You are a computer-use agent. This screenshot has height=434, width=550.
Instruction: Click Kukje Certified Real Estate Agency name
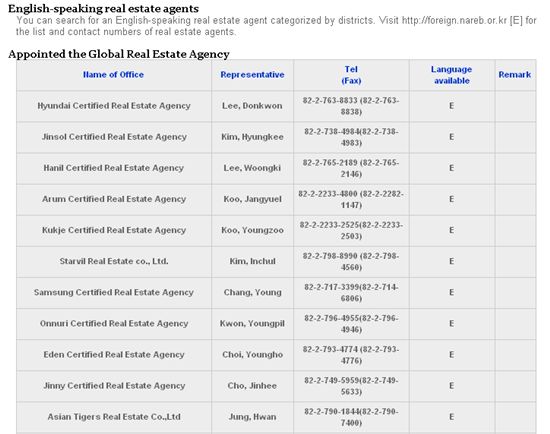pyautogui.click(x=114, y=230)
